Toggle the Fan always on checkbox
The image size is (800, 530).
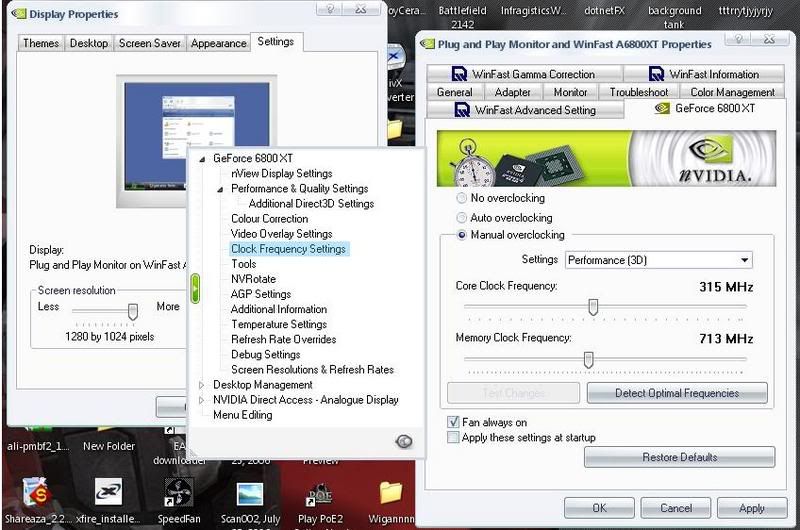[453, 422]
